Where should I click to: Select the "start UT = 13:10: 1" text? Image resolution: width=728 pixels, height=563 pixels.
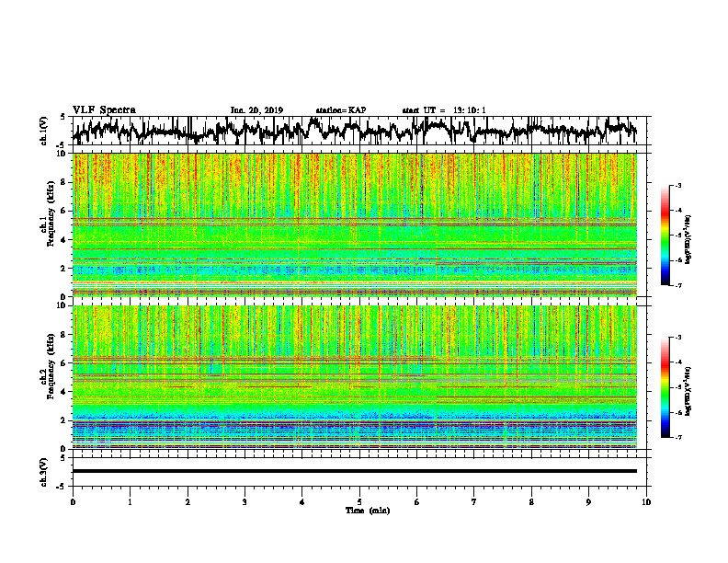pos(444,110)
